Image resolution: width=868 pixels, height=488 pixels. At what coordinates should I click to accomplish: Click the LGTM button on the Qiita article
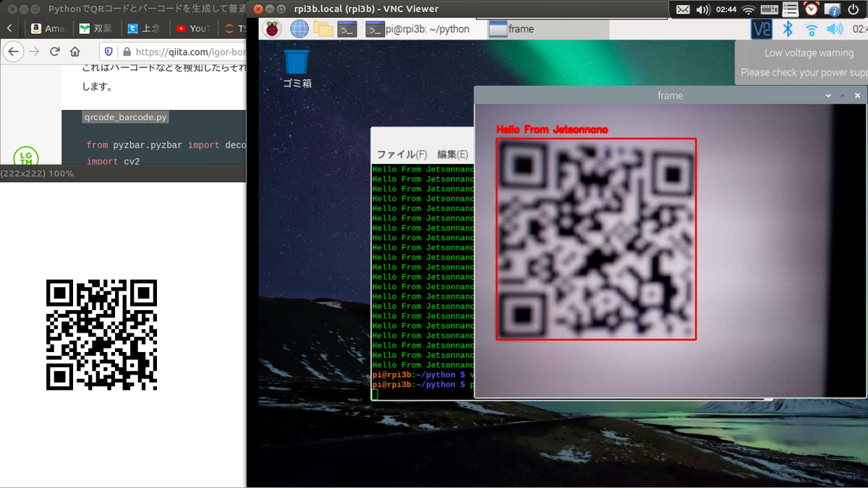(x=26, y=157)
